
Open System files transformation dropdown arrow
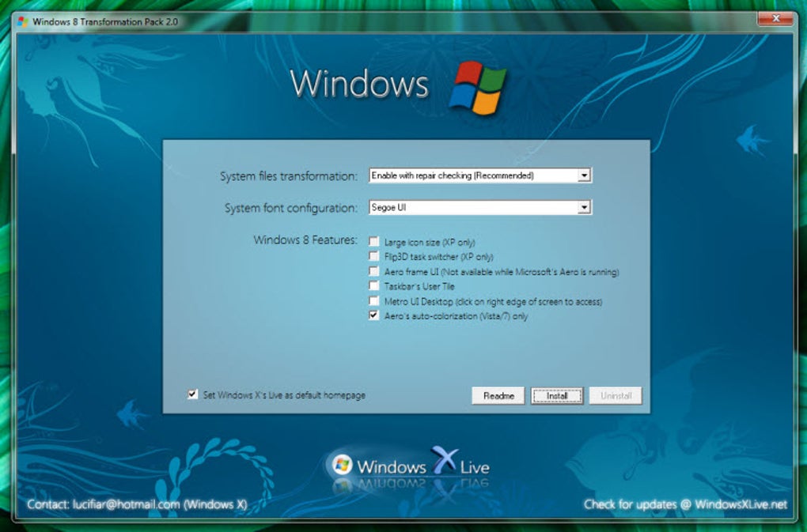coord(584,175)
